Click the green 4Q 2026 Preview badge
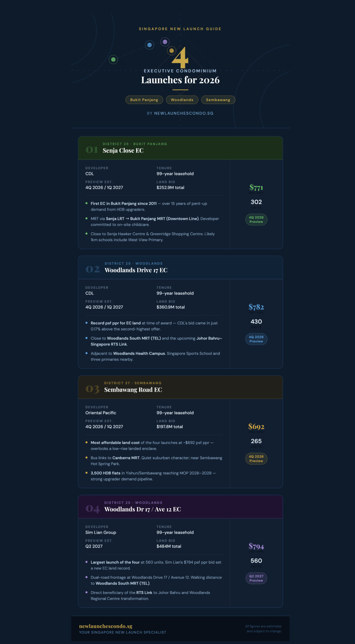The image size is (355, 644). (256, 220)
